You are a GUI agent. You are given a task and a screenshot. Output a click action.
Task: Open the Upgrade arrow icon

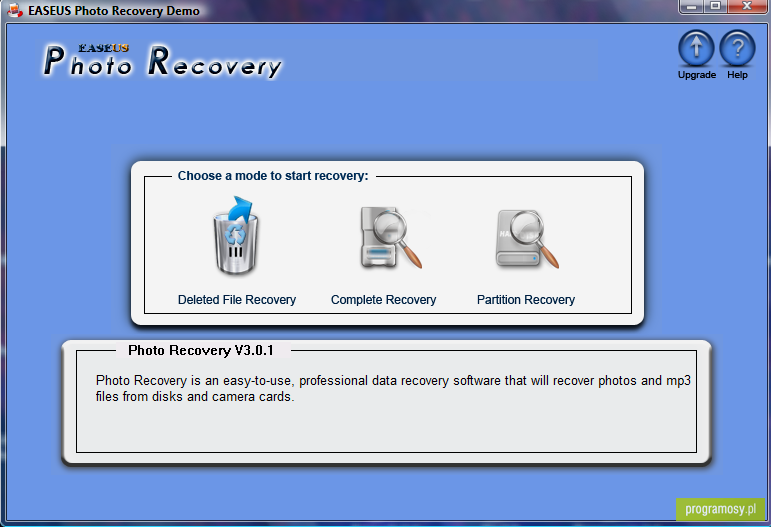click(x=696, y=48)
